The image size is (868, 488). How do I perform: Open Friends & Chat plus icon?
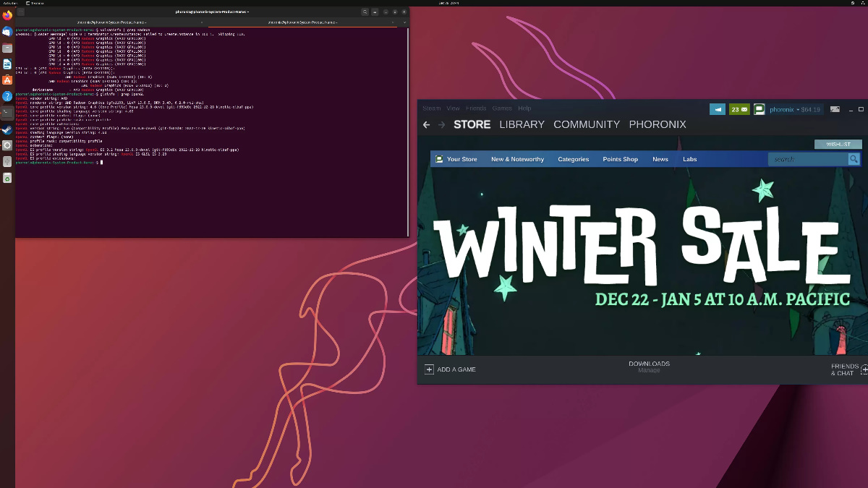(x=864, y=369)
